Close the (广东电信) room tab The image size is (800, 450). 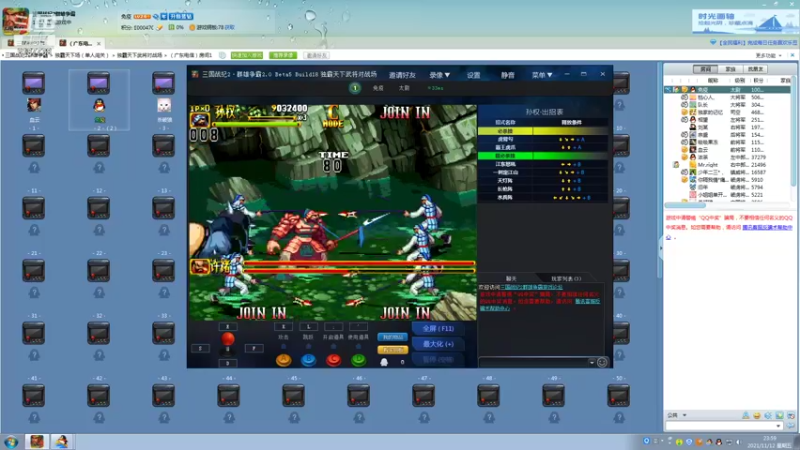98,43
